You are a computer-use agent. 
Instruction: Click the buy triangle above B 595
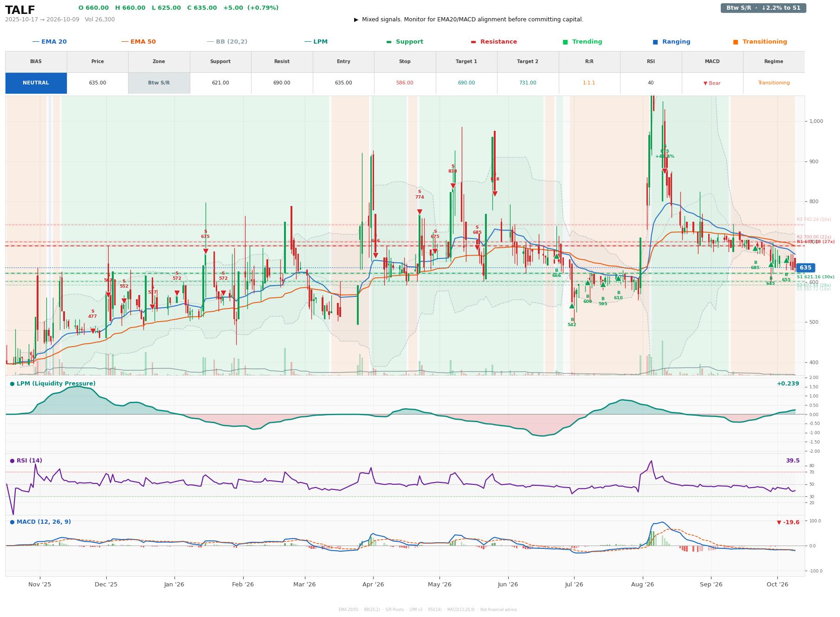coord(603,285)
